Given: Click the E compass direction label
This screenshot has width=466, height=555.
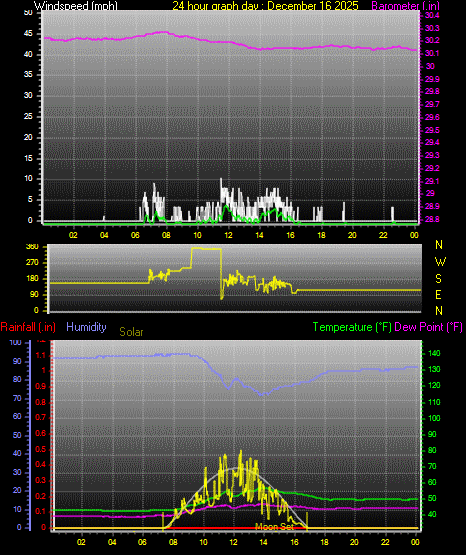Looking at the screenshot, I should point(438,294).
